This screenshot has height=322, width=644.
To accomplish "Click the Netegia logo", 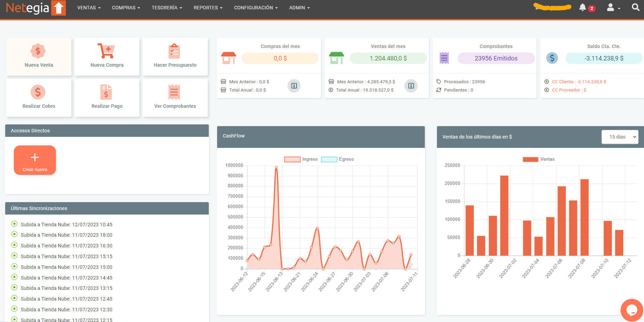I will pos(36,8).
